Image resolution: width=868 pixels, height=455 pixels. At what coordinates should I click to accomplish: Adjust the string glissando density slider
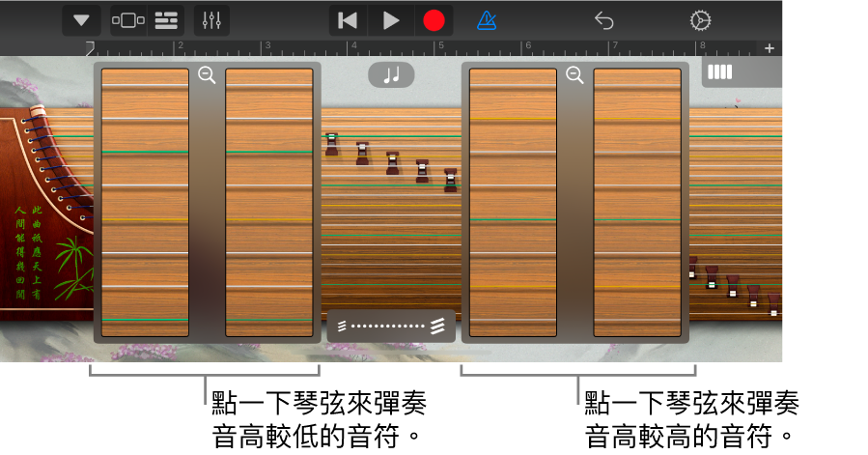391,326
